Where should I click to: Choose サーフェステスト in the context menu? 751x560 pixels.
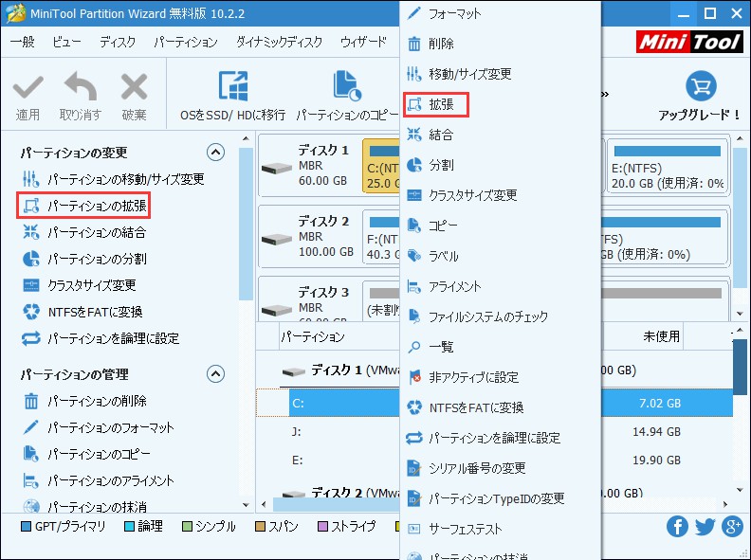501,529
